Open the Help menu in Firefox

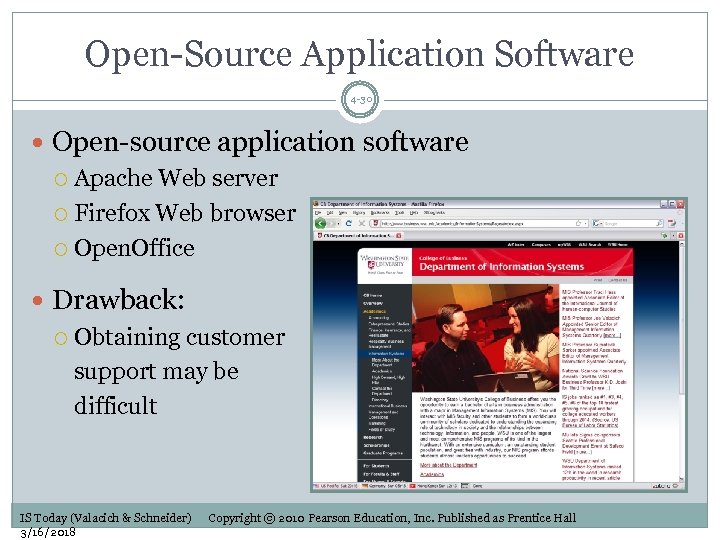pyautogui.click(x=414, y=213)
